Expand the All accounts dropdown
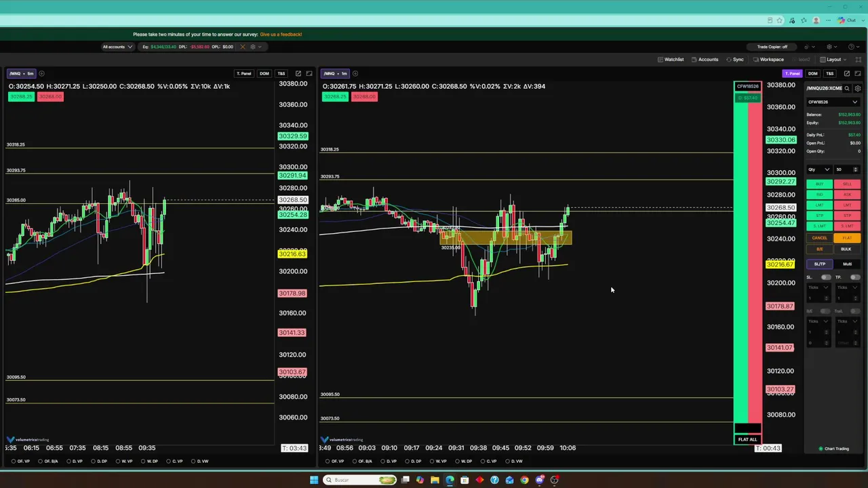 point(117,47)
